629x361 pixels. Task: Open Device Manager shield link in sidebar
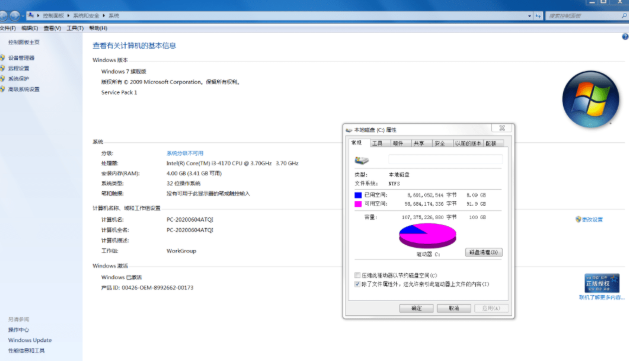point(21,58)
